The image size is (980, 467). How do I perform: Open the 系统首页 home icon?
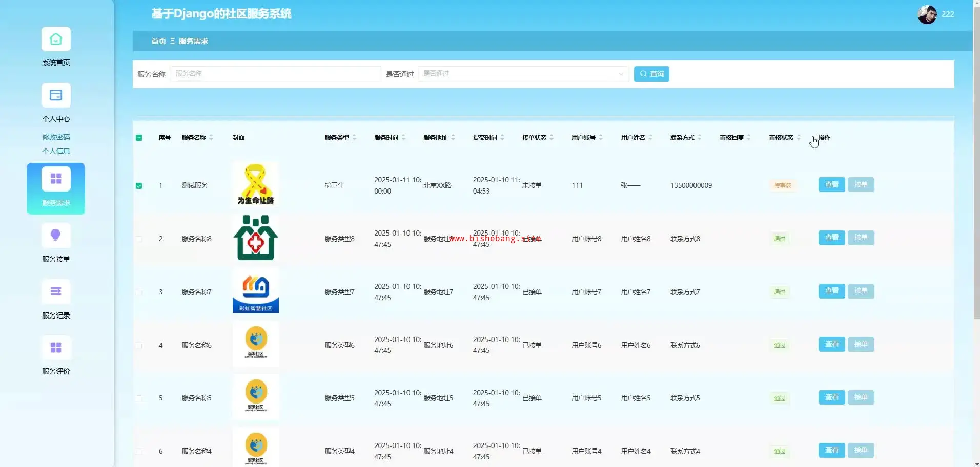point(56,39)
